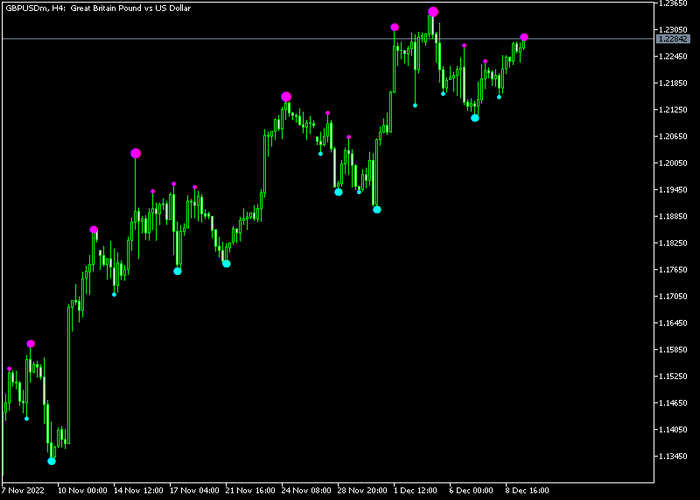Click the GBPUSDm, H4 chart title text

pyautogui.click(x=98, y=8)
